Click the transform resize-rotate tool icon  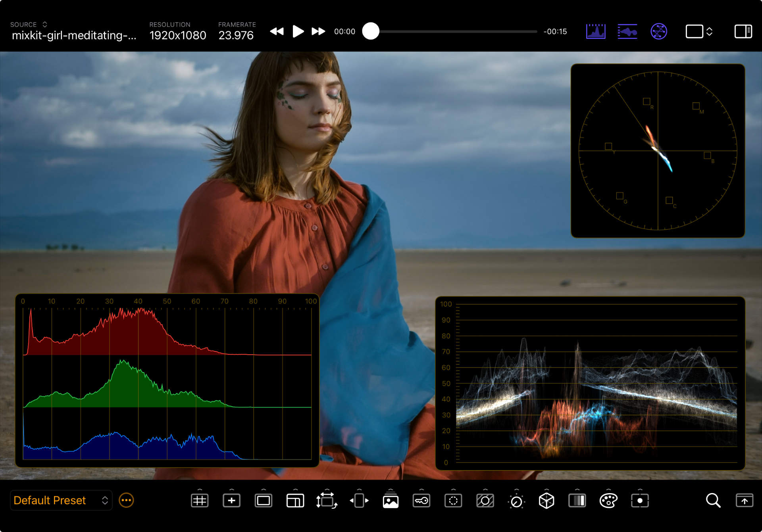click(x=326, y=501)
